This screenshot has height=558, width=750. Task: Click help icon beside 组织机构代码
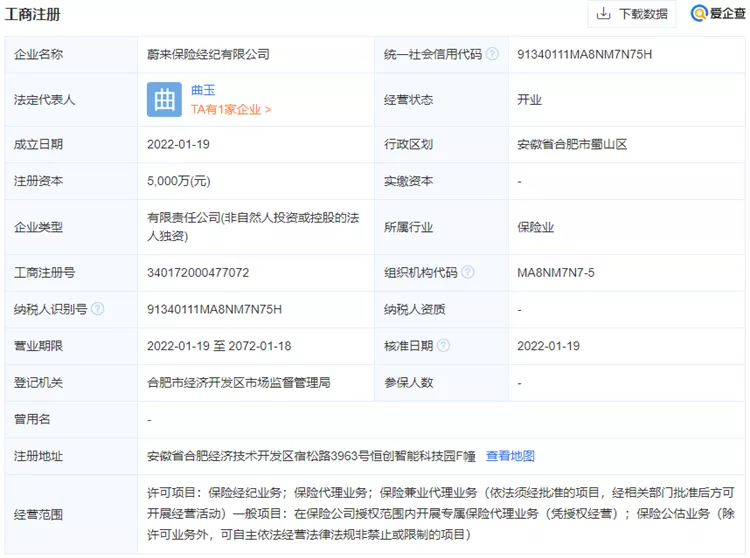[468, 272]
